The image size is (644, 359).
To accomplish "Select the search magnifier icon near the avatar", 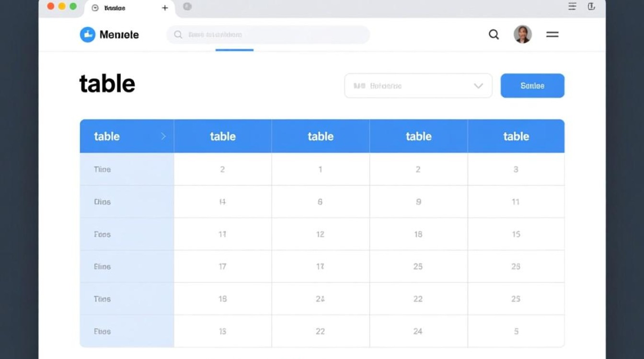I will (x=494, y=34).
